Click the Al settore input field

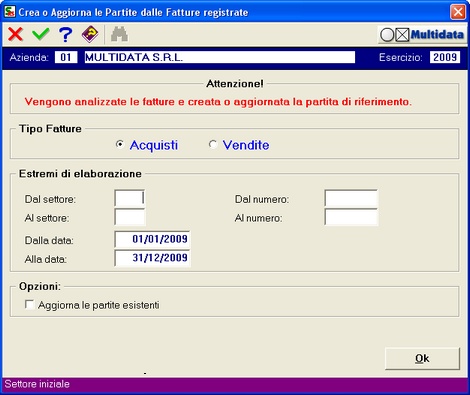130,217
